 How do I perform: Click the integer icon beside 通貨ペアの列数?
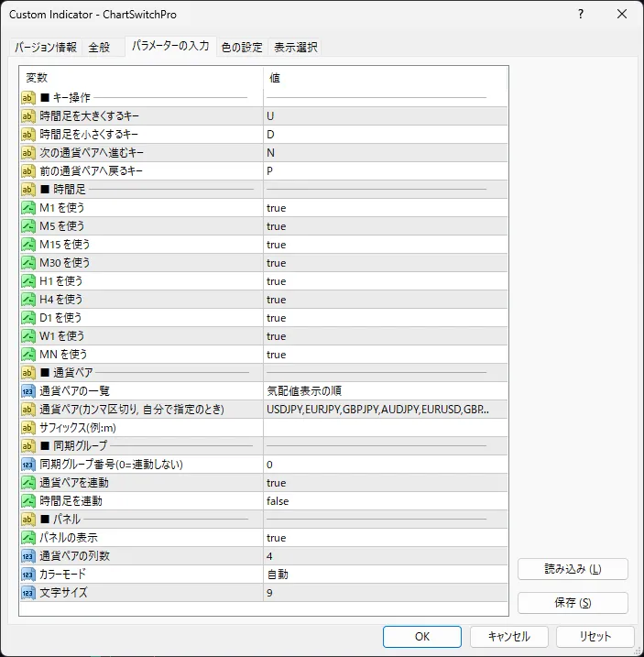(28, 556)
